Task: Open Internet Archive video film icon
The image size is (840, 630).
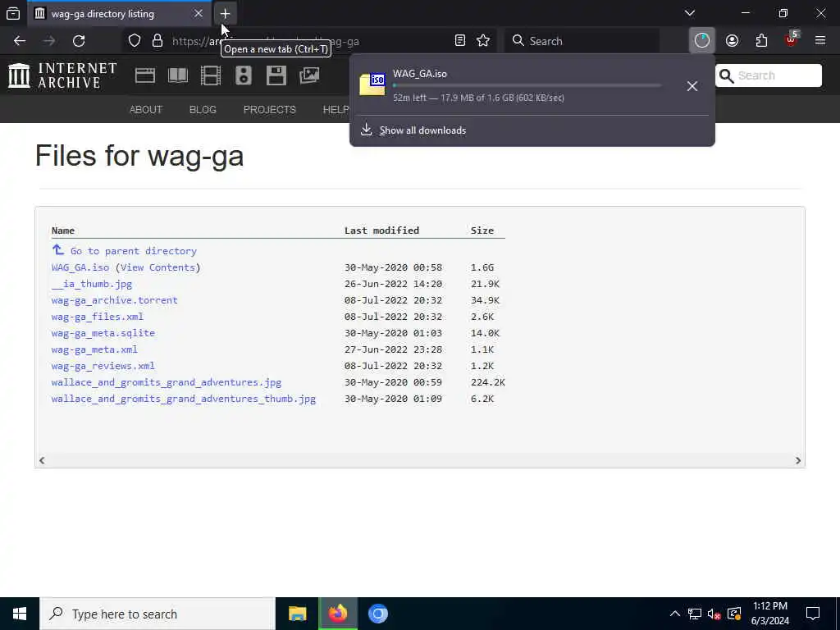Action: click(211, 75)
